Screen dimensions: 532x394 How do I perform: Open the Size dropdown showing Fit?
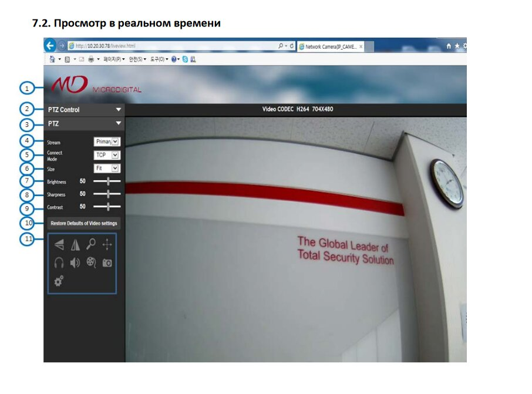(107, 169)
